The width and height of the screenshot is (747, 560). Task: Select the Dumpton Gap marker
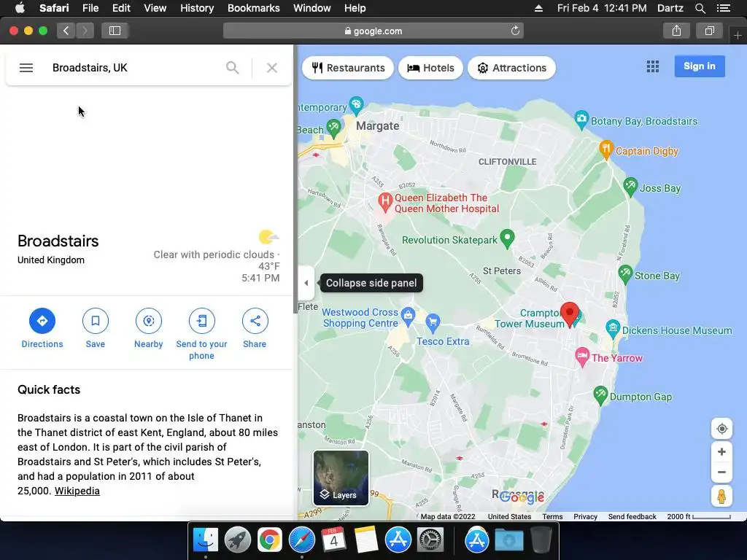click(x=601, y=395)
